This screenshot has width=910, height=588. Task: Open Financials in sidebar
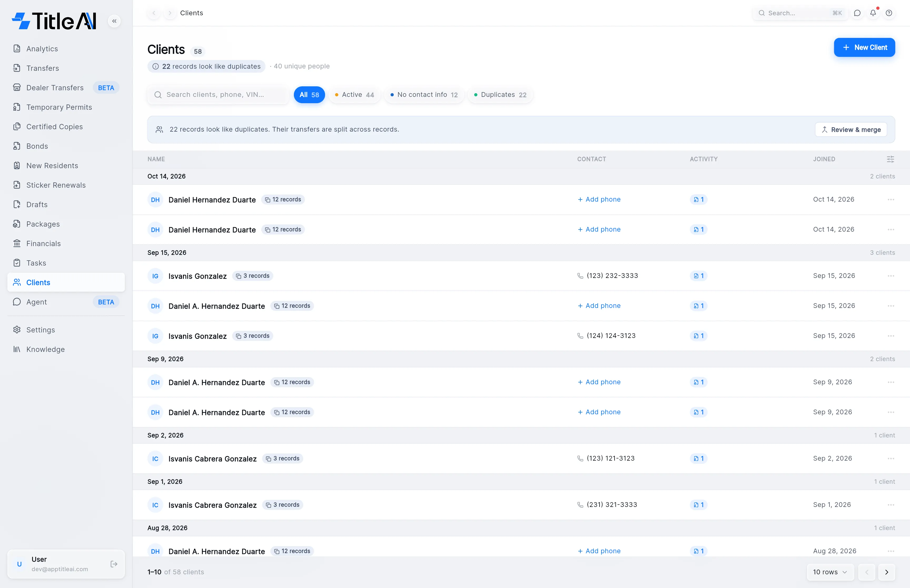click(66, 244)
